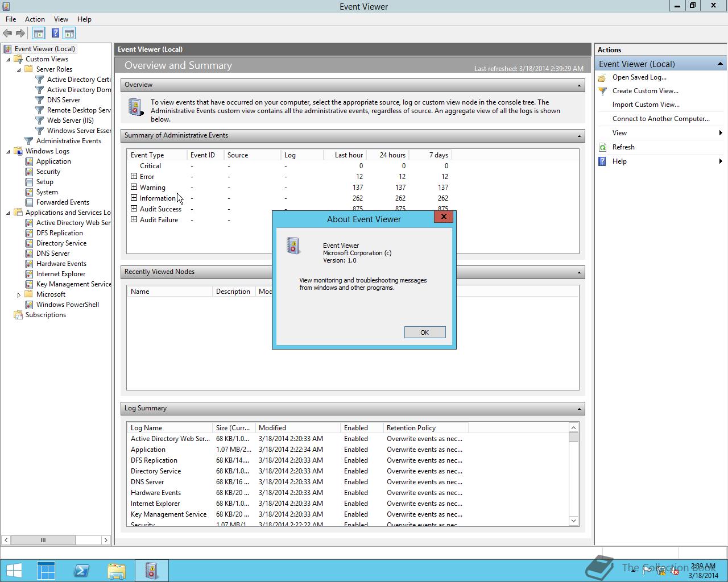Screen dimensions: 728x582
Task: Click console tree horizontal scroll right arrow
Action: pyautogui.click(x=106, y=541)
